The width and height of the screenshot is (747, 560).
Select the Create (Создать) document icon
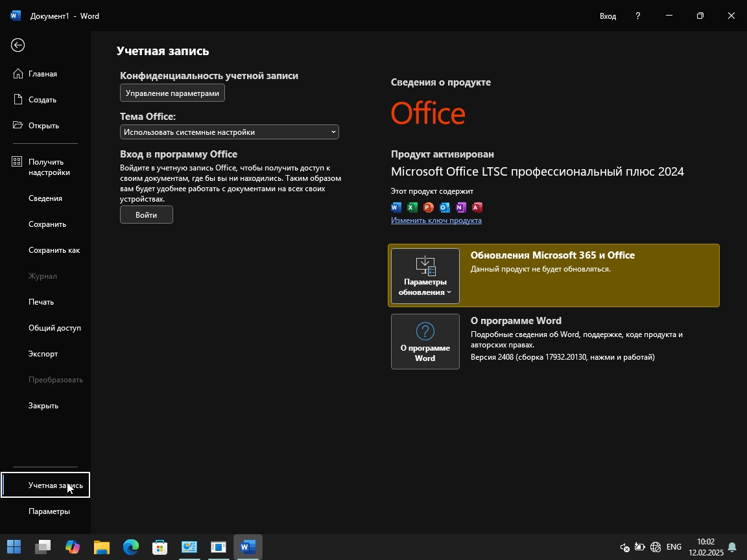[x=18, y=100]
